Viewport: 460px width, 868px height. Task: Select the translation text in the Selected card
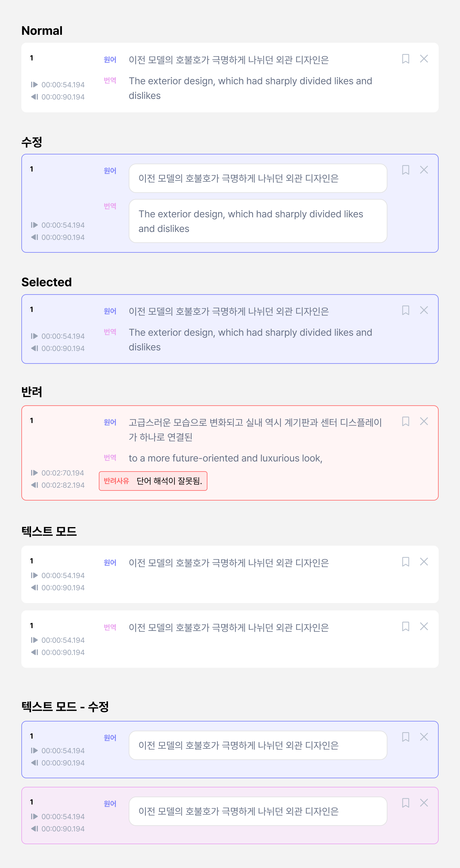coord(250,340)
